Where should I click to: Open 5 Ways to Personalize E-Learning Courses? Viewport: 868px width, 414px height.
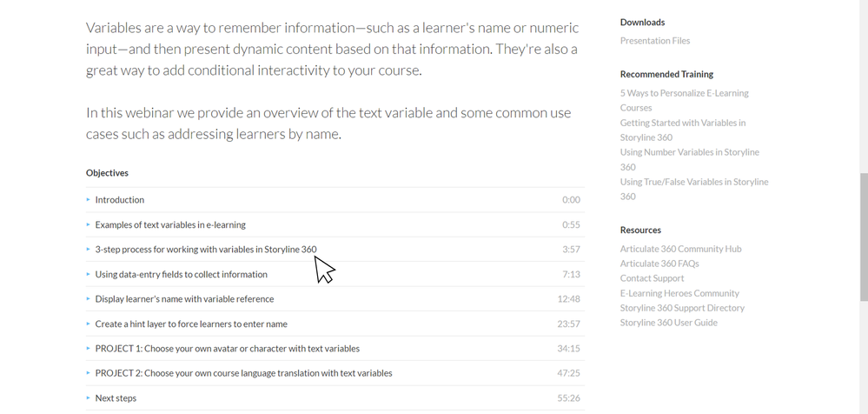684,93
